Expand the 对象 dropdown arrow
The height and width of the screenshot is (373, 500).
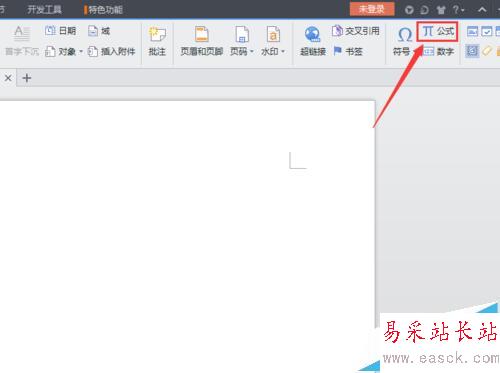pyautogui.click(x=81, y=52)
